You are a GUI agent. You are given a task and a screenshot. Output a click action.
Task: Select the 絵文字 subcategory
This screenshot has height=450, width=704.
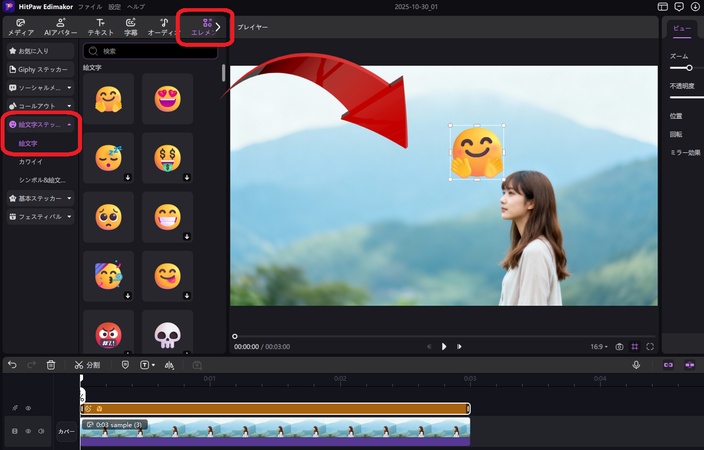[28, 143]
